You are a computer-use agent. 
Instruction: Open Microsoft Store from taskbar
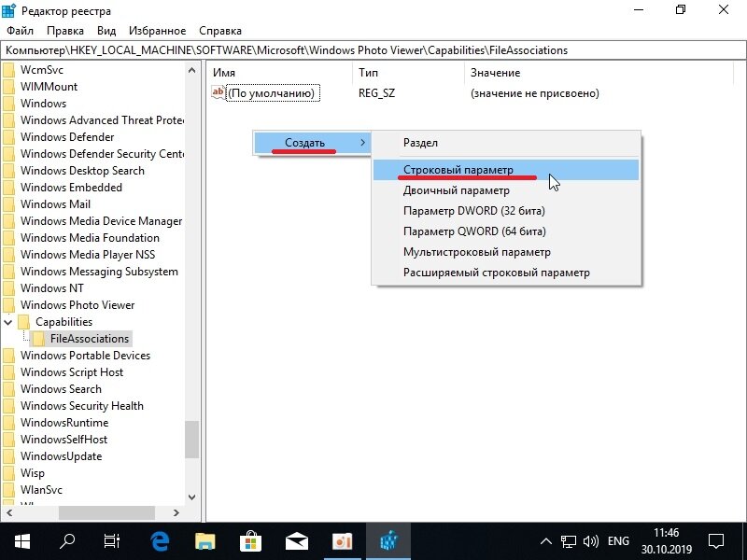click(250, 541)
